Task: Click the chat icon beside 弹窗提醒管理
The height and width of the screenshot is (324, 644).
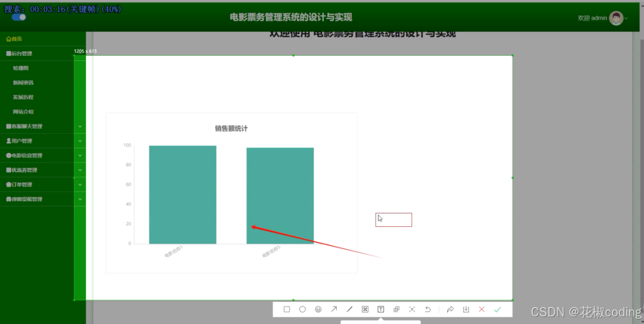Action: pos(9,199)
